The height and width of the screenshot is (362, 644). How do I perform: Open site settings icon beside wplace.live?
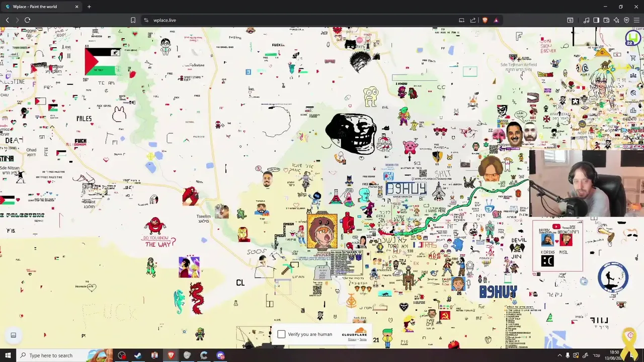[146, 20]
